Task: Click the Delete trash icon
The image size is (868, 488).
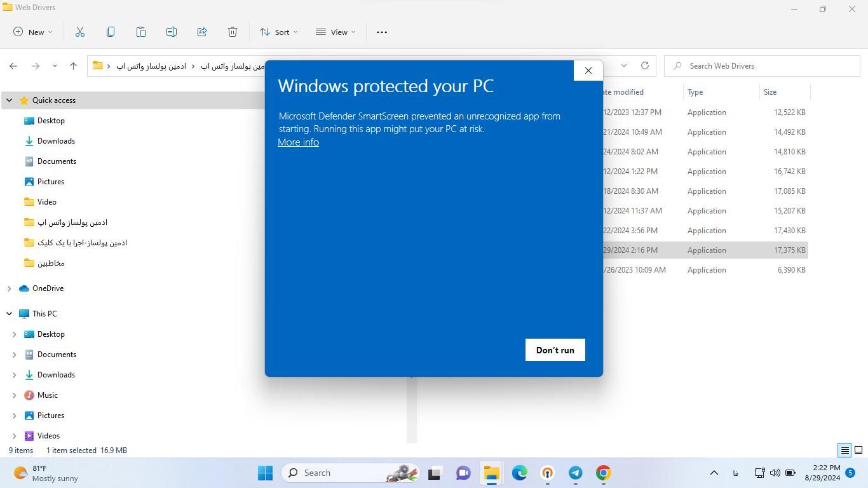Action: point(233,32)
